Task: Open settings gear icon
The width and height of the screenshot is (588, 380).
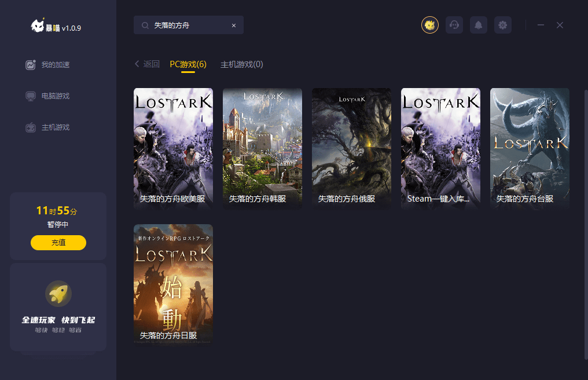Action: pos(503,25)
